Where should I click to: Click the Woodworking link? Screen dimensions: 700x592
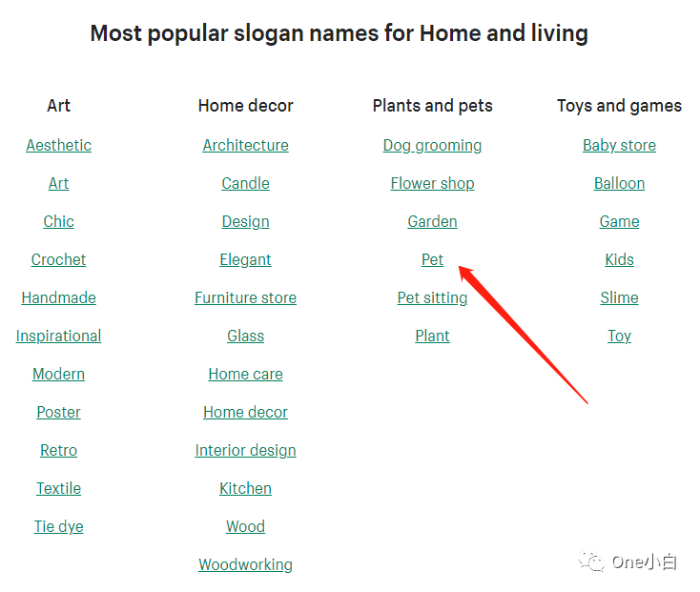point(245,564)
